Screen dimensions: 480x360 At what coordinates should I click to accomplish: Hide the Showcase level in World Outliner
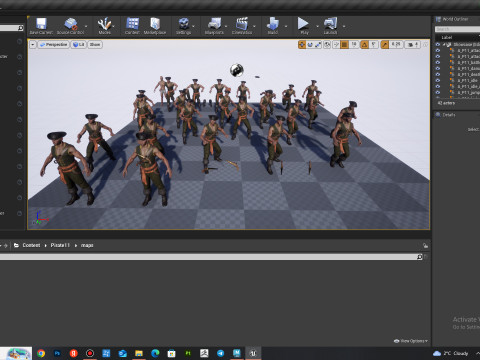(x=438, y=44)
